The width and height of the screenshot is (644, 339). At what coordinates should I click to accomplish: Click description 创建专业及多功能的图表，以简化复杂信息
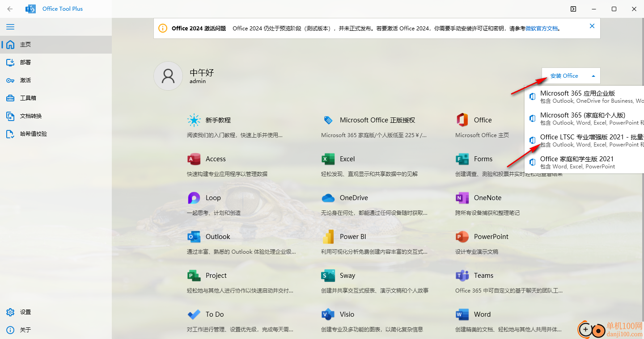372,330
